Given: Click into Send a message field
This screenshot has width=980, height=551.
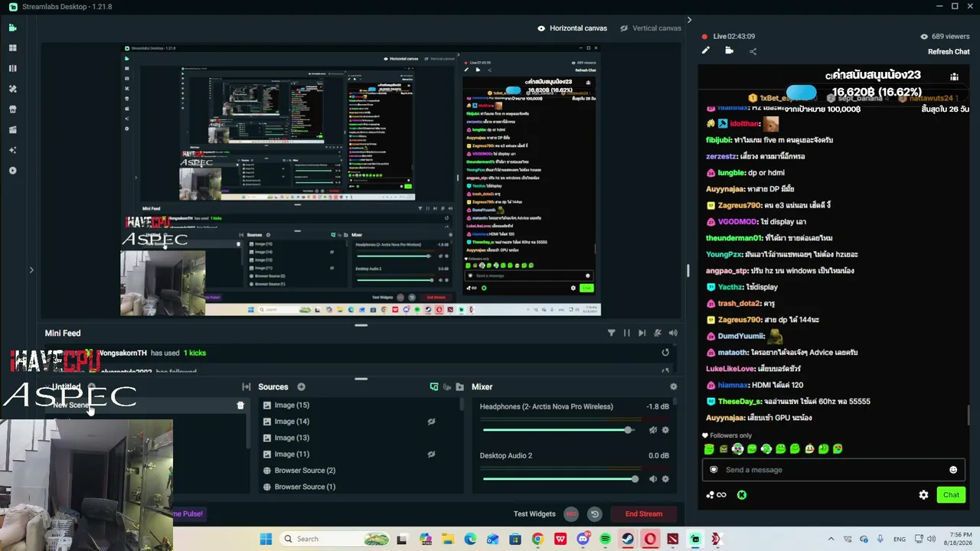Looking at the screenshot, I should tap(833, 470).
